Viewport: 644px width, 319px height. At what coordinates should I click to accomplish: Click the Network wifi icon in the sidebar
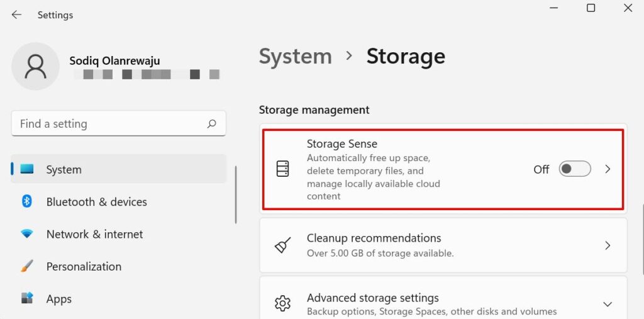pos(27,234)
